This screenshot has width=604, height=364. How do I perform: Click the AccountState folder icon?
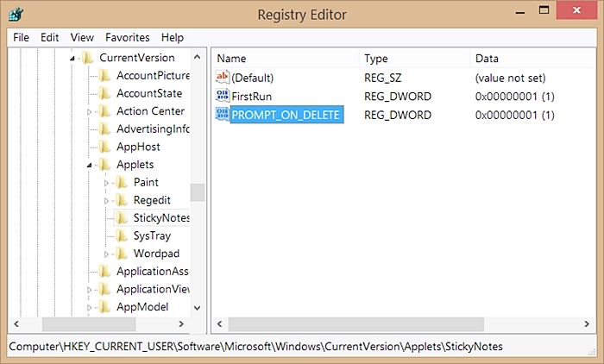[104, 93]
